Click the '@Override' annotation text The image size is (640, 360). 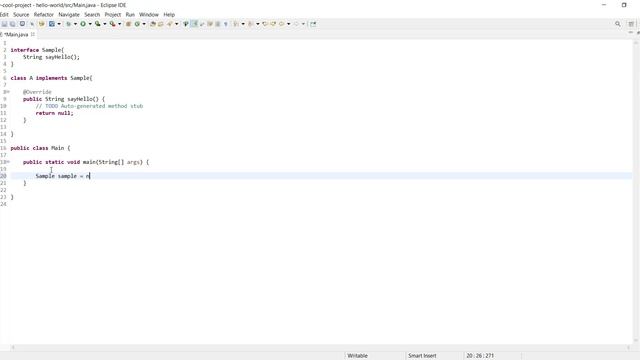pyautogui.click(x=37, y=92)
